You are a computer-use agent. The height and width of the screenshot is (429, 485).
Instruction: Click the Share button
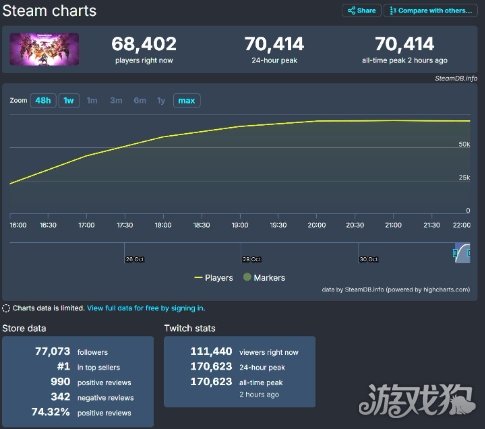[x=362, y=11]
